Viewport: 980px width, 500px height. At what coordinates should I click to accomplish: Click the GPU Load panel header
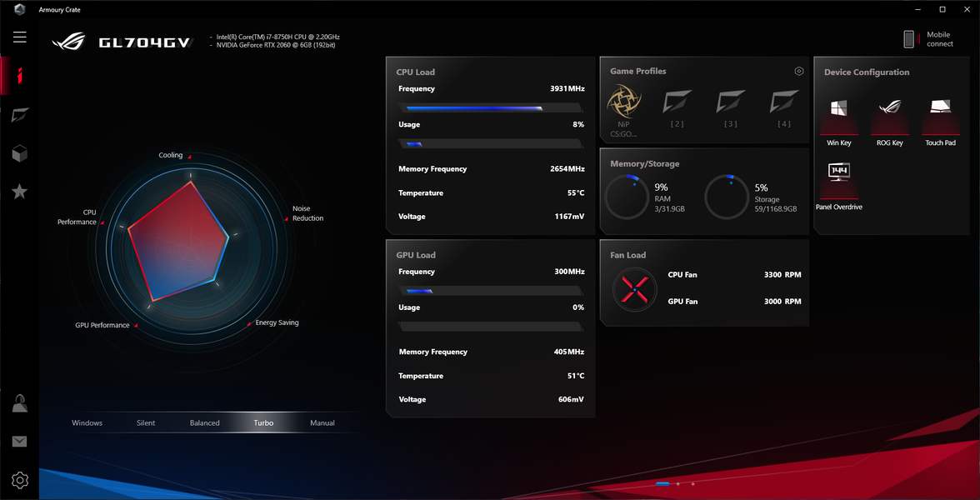[x=416, y=255]
